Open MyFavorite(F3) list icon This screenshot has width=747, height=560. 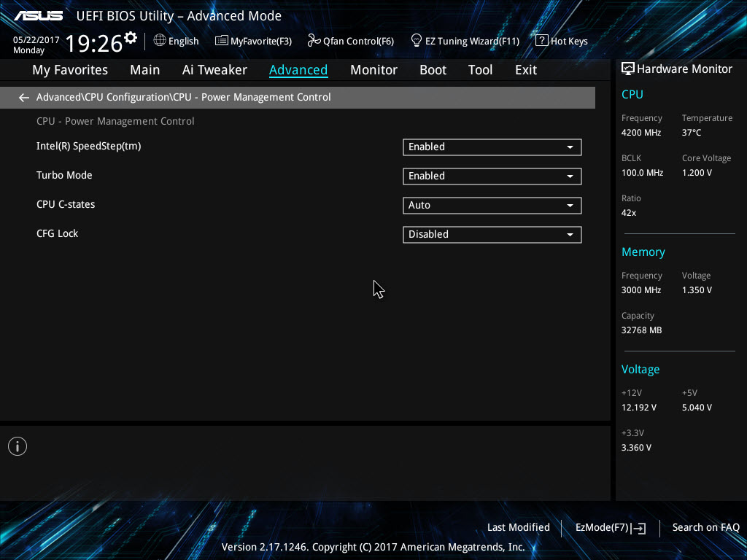click(x=221, y=41)
